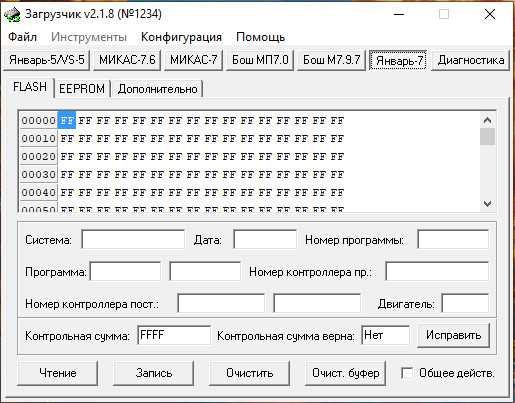Select the МИКАС-7.6 controller button
This screenshot has height=403, width=515.
pos(127,60)
